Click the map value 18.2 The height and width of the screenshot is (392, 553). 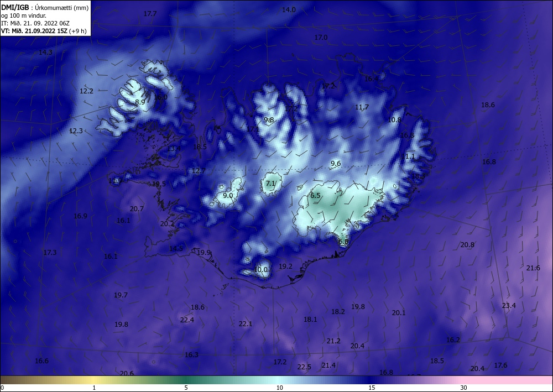tap(338, 312)
